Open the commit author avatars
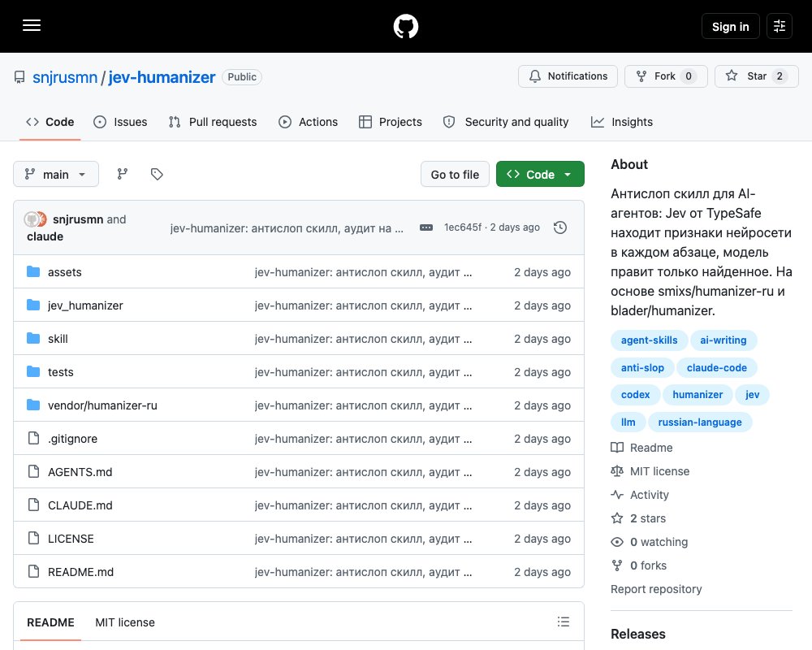Image resolution: width=812 pixels, height=650 pixels. (35, 219)
